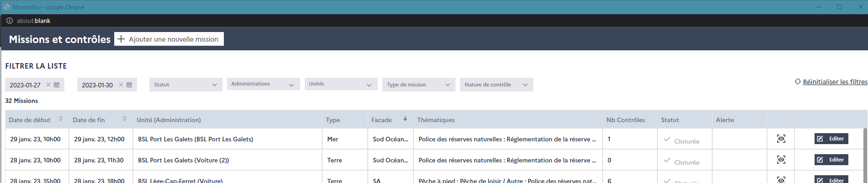Click the site info icon in address bar

coord(9,21)
